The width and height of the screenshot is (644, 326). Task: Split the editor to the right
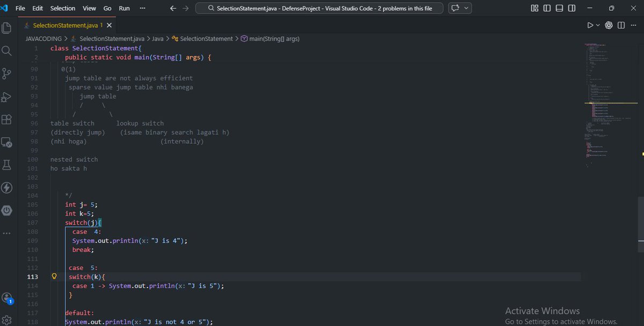[621, 25]
